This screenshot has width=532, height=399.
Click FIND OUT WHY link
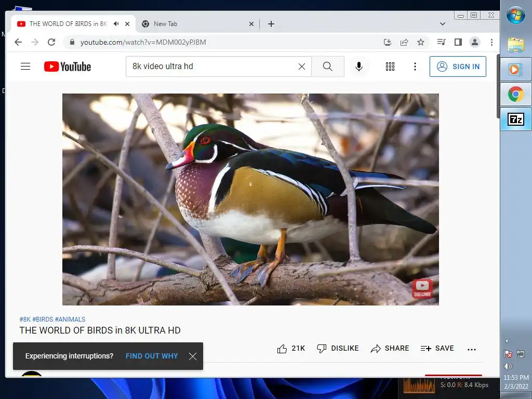[152, 356]
